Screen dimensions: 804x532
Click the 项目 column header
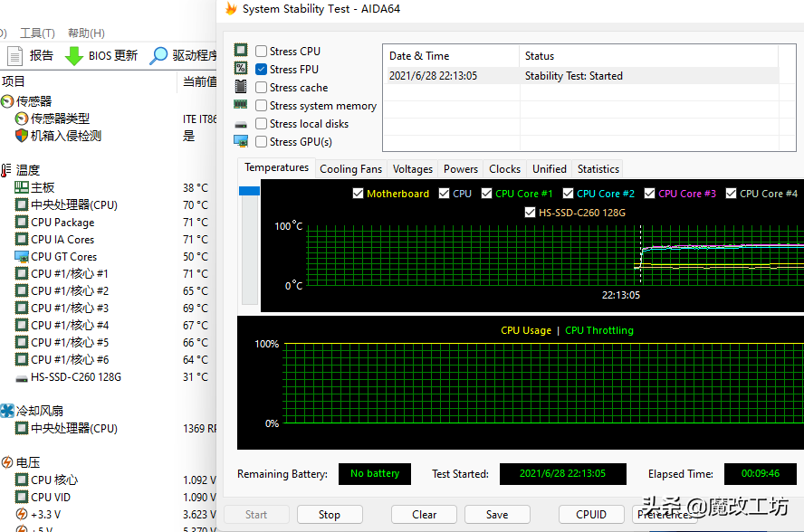click(88, 81)
